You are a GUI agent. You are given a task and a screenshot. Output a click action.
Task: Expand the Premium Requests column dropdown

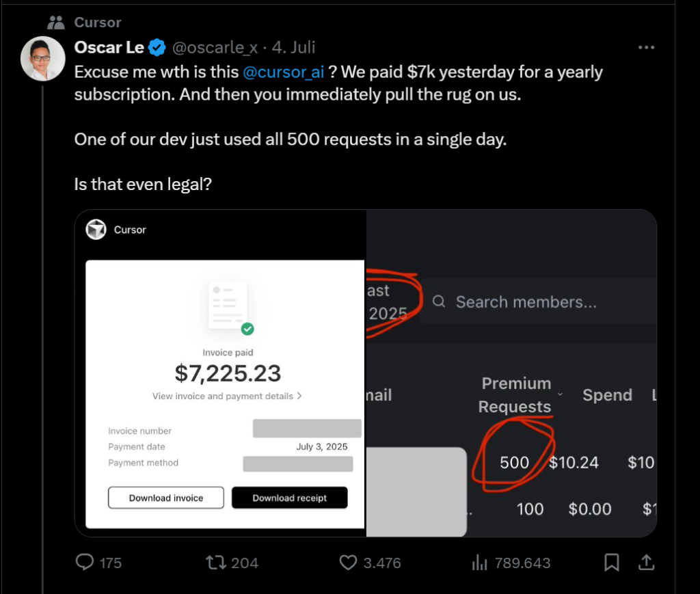coord(559,395)
